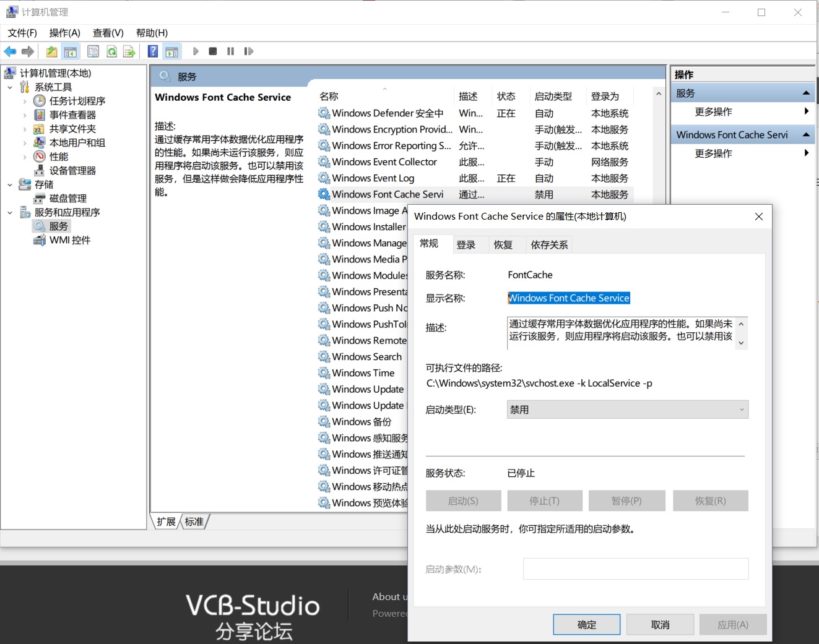Sort services by 名称 column header
This screenshot has height=644, width=819.
pos(384,97)
